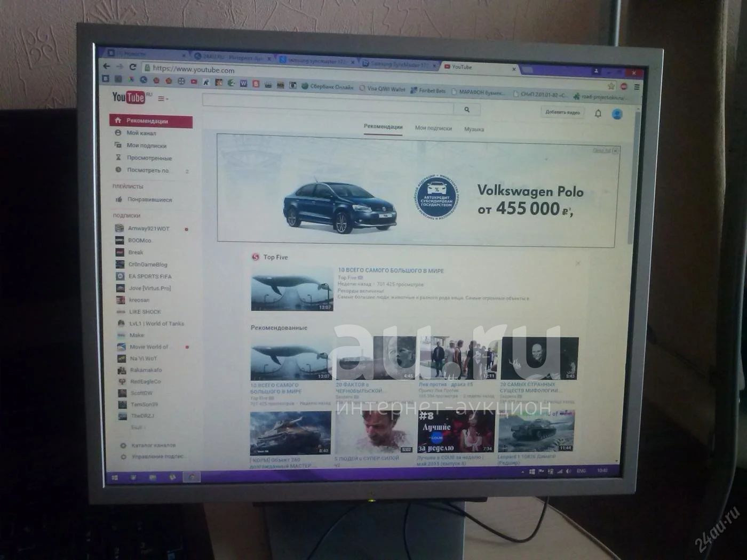Open 10 ВСЕГО САМОГО БОЛЬШОГО В МИРЕ title
The height and width of the screenshot is (560, 747).
pos(391,270)
